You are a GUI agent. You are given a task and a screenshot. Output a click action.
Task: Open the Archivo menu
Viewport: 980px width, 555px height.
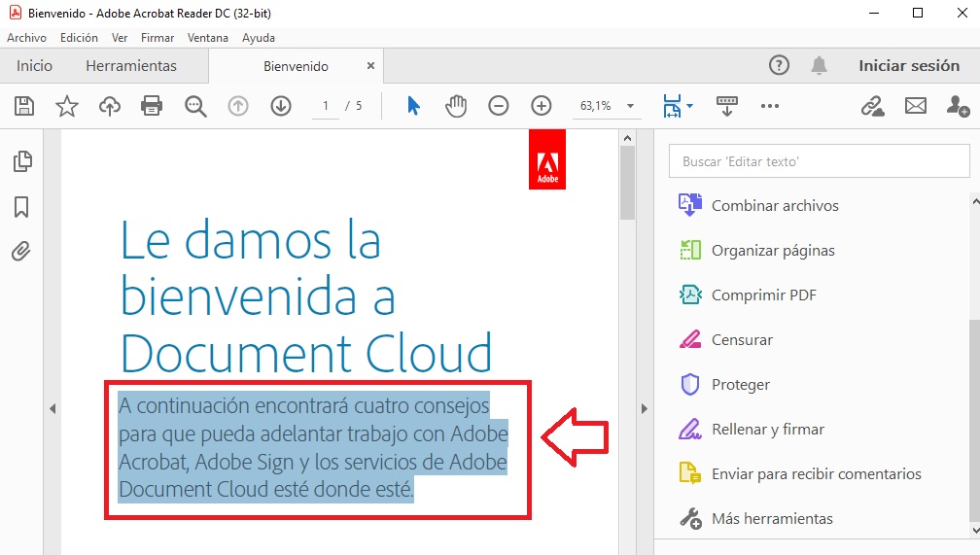coord(26,38)
